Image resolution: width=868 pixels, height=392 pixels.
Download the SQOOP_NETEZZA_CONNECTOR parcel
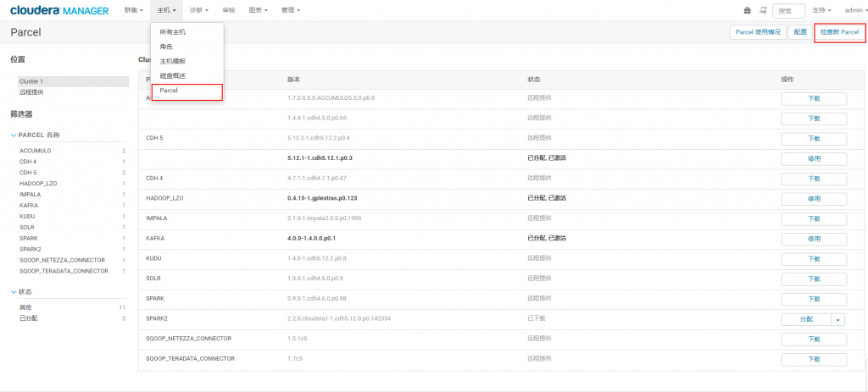(814, 340)
